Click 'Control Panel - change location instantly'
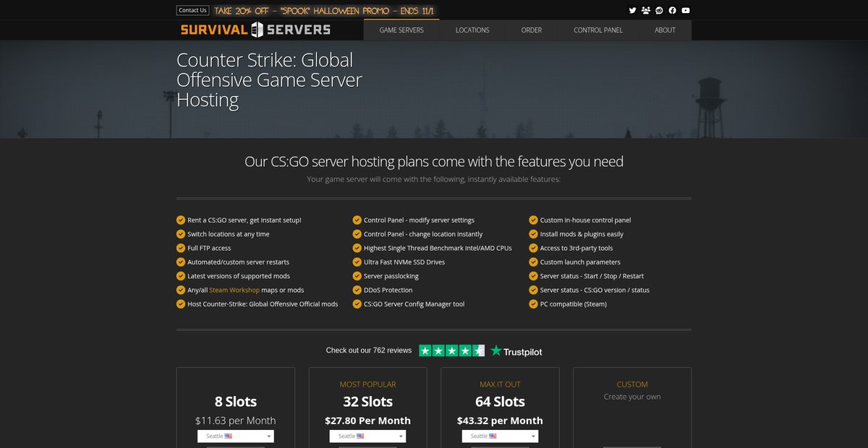The image size is (868, 448). 423,234
